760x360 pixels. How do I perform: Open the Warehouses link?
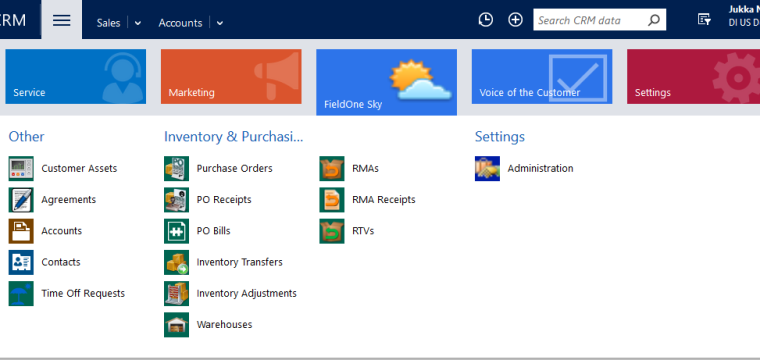[x=224, y=325]
